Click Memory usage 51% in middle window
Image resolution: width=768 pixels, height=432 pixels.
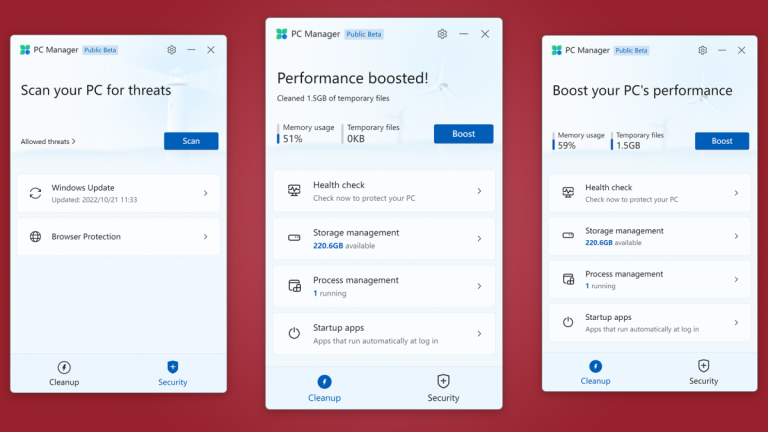306,133
